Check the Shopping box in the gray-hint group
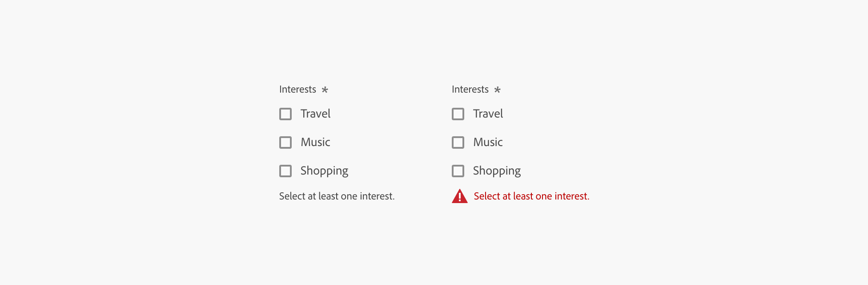The width and height of the screenshot is (868, 285). (285, 171)
